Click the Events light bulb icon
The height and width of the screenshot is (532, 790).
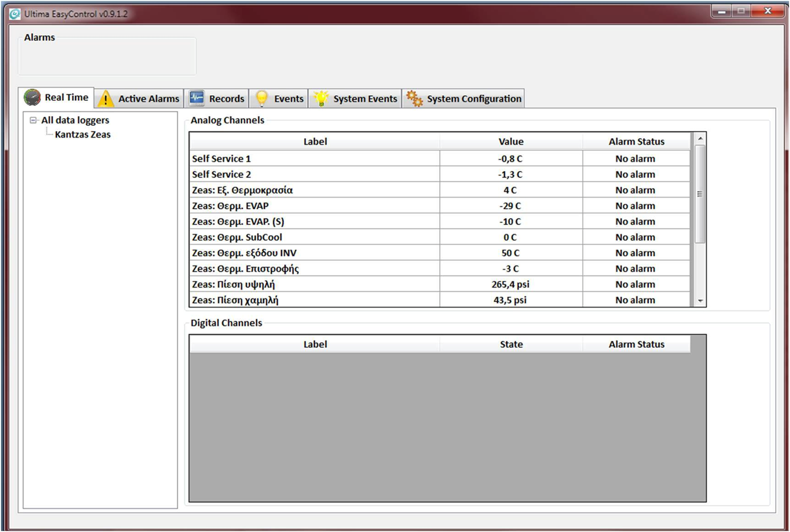[x=261, y=98]
